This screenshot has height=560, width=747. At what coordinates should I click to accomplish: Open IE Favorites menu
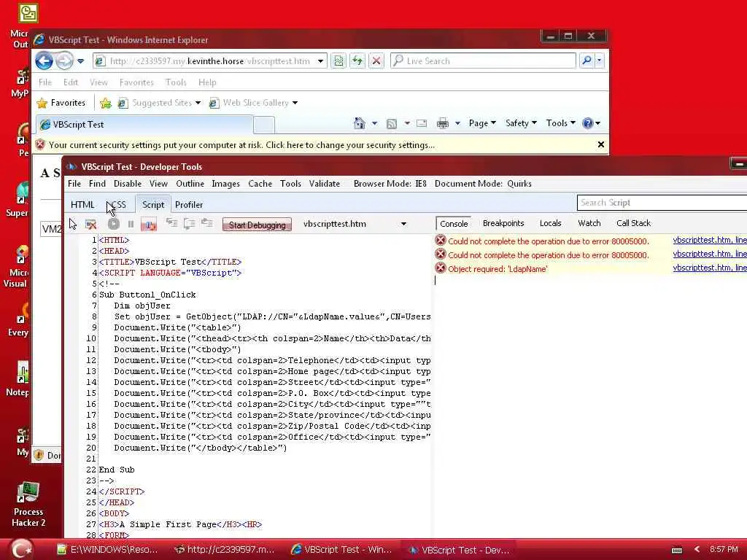click(136, 82)
